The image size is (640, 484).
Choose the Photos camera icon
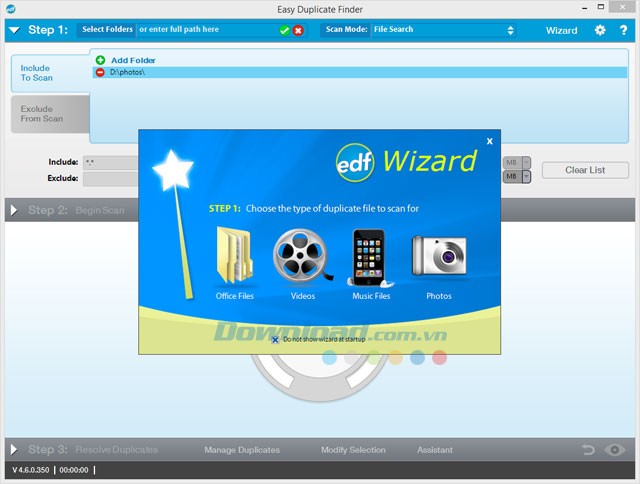pos(438,257)
